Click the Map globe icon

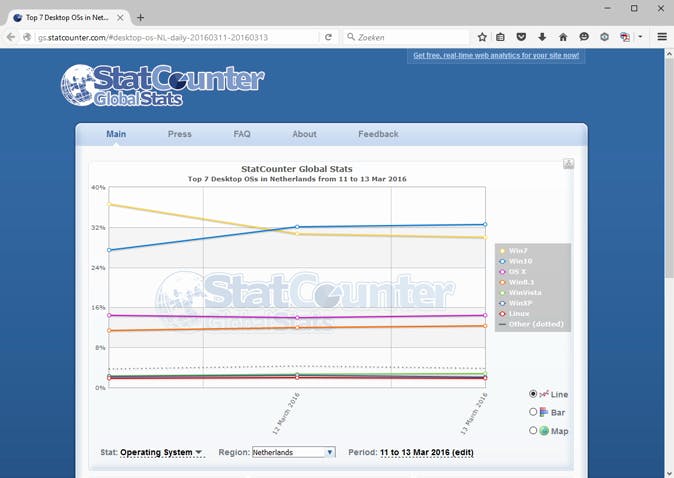tap(544, 430)
